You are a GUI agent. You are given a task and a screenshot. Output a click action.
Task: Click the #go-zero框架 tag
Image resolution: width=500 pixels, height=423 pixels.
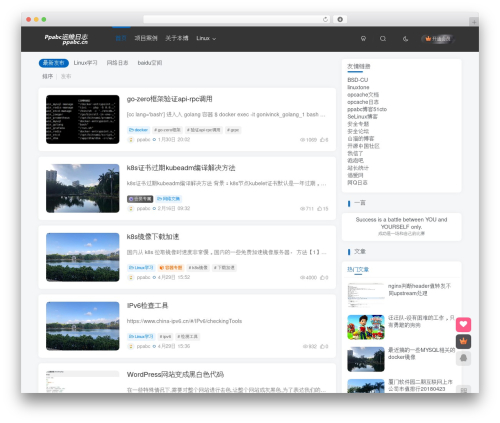167,130
